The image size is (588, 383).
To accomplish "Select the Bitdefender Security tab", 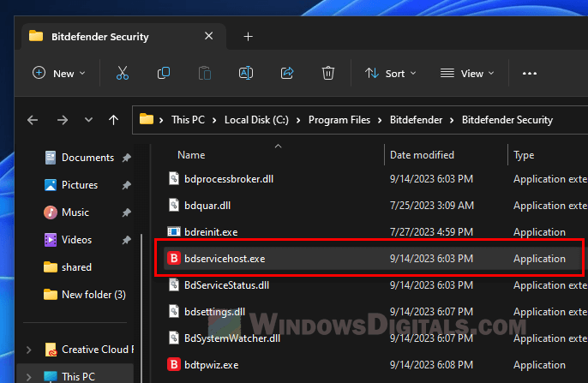I will 123,37.
